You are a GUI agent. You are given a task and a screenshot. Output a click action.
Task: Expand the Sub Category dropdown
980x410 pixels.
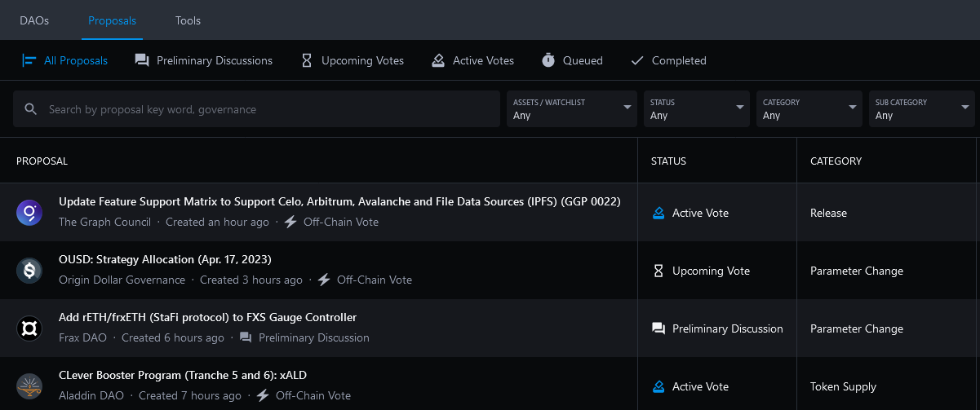[x=922, y=108]
